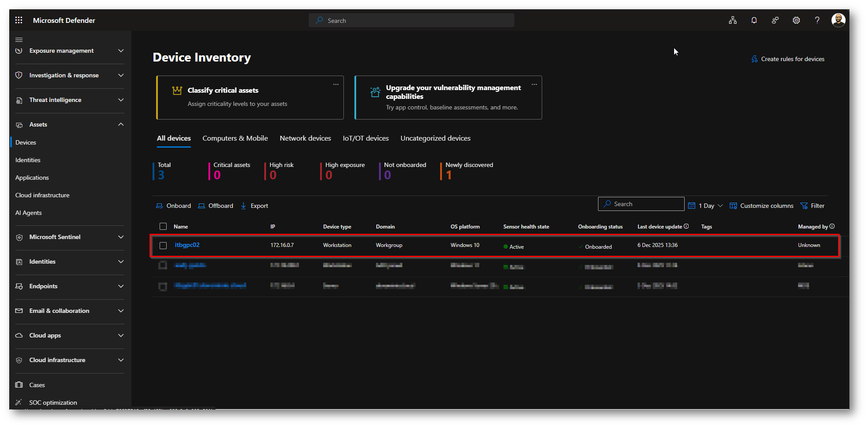This screenshot has width=868, height=428.
Task: Open the user profile avatar
Action: pos(838,20)
